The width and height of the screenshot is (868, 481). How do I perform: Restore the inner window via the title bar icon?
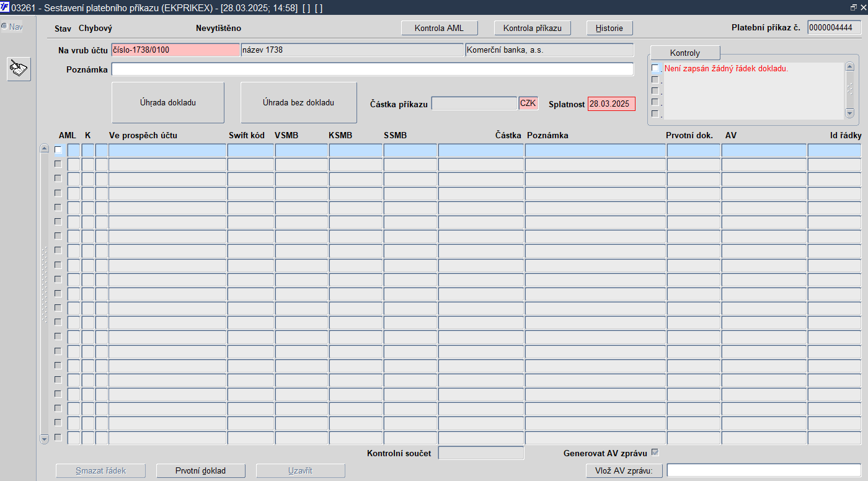pos(853,7)
